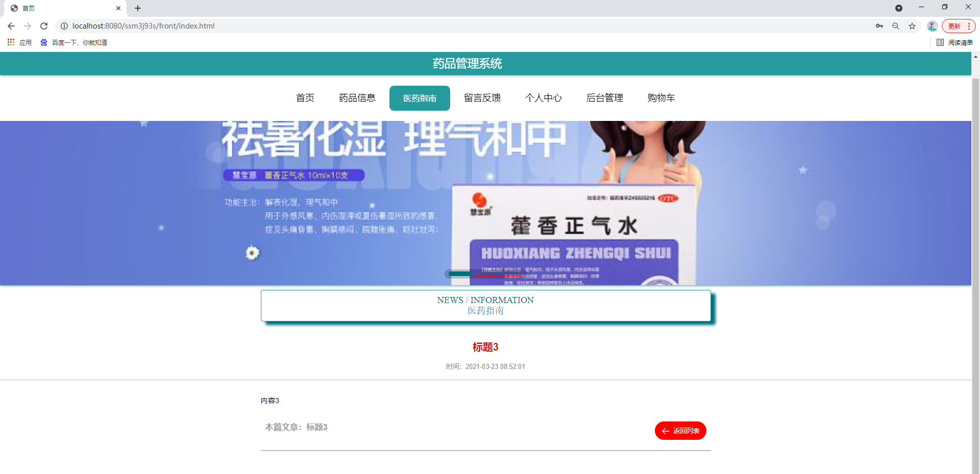
Task: Click the red 更新 update button
Action: pyautogui.click(x=958, y=26)
